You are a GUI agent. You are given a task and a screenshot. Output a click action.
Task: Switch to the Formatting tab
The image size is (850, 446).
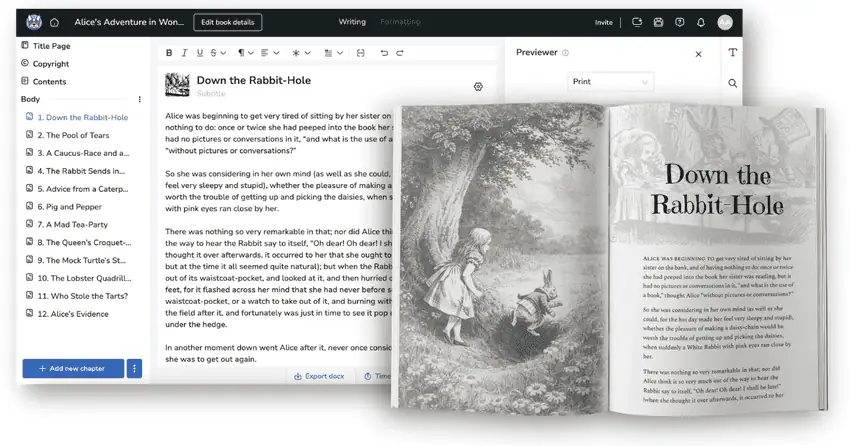coord(400,22)
